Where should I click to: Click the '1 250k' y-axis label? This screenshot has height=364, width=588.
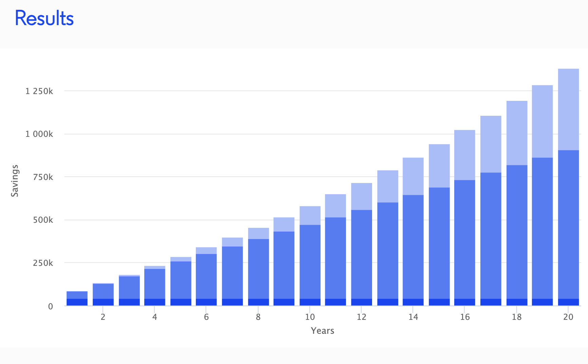(x=39, y=91)
